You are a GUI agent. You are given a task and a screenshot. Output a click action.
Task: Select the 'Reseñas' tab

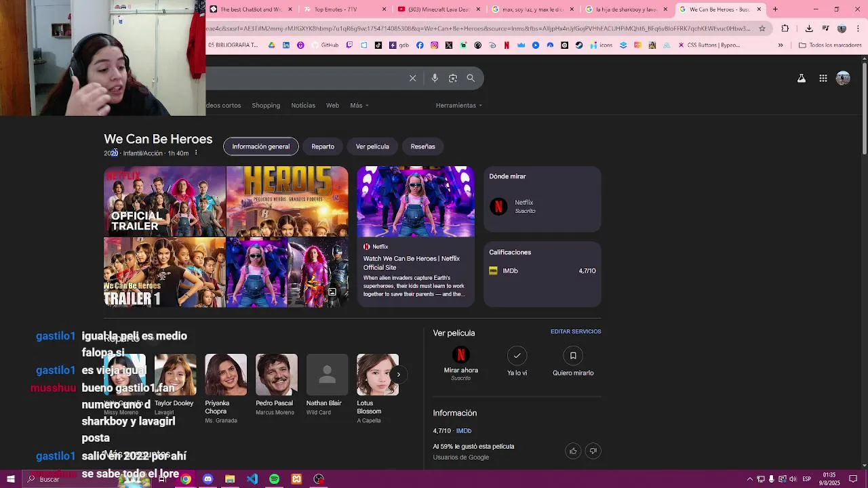[x=422, y=146]
